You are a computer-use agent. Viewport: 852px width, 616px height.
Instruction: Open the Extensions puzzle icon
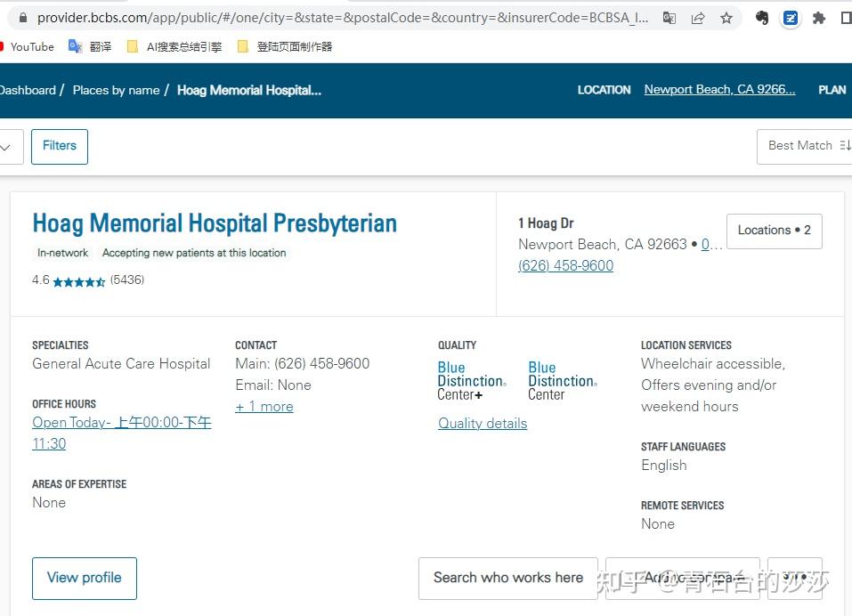tap(819, 18)
